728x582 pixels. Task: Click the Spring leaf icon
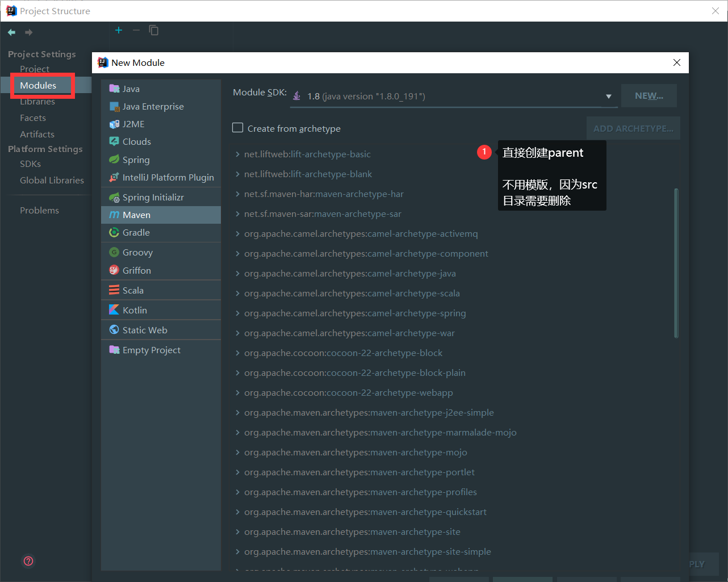point(114,160)
